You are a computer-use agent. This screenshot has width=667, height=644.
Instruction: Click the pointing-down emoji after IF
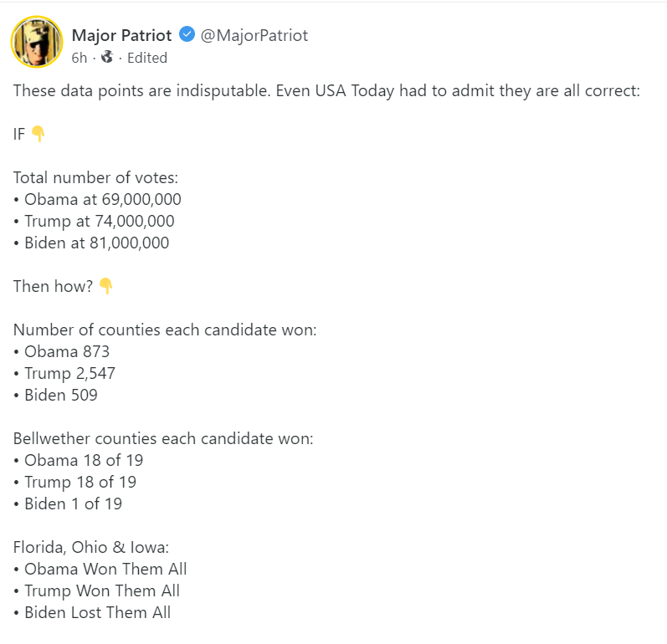[38, 134]
